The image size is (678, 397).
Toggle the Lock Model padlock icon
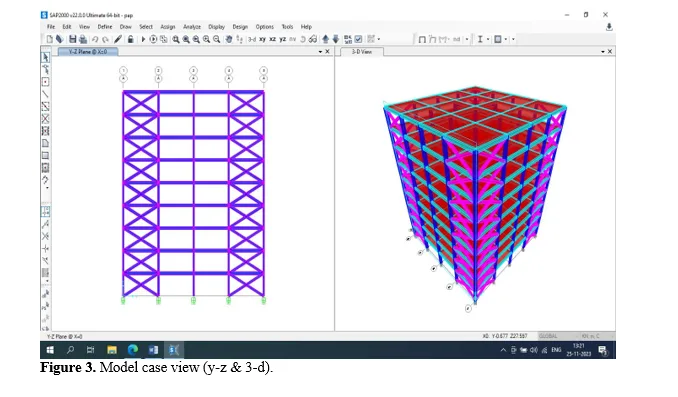click(x=130, y=39)
